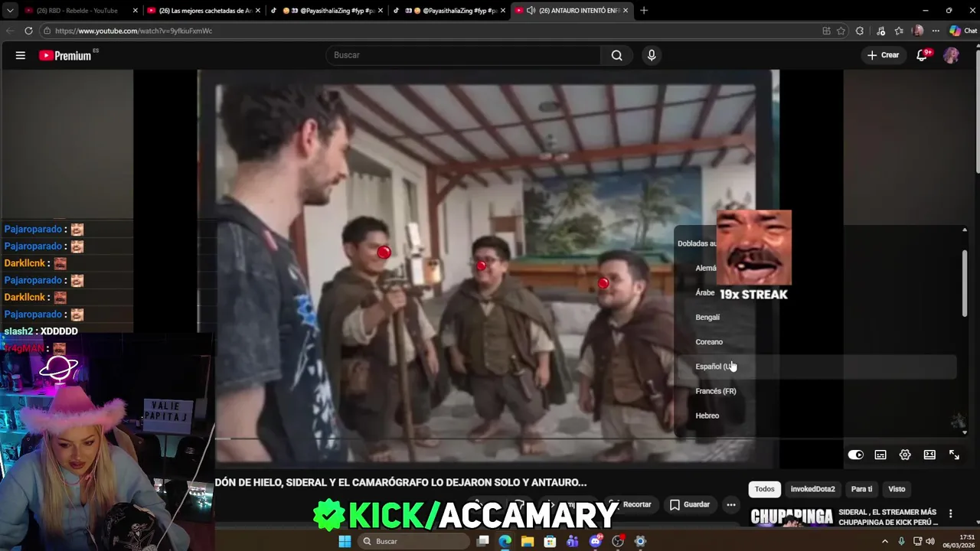This screenshot has width=980, height=551.
Task: Open the favorites list icon
Action: click(899, 31)
